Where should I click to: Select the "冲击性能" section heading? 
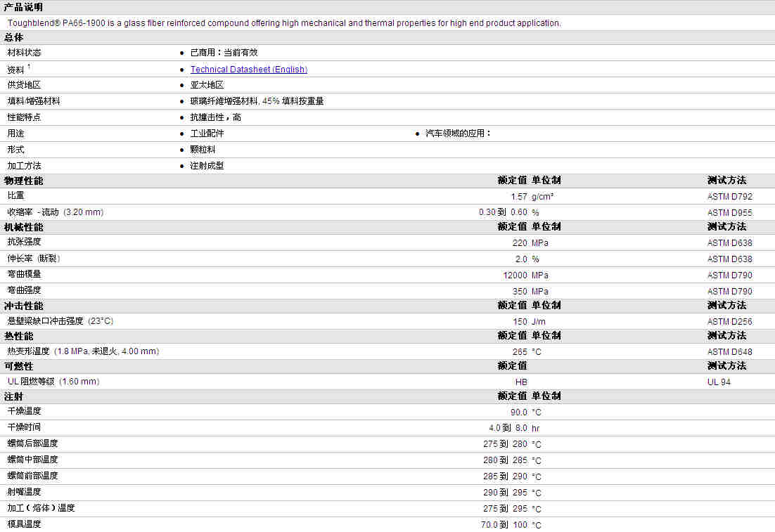click(x=23, y=306)
